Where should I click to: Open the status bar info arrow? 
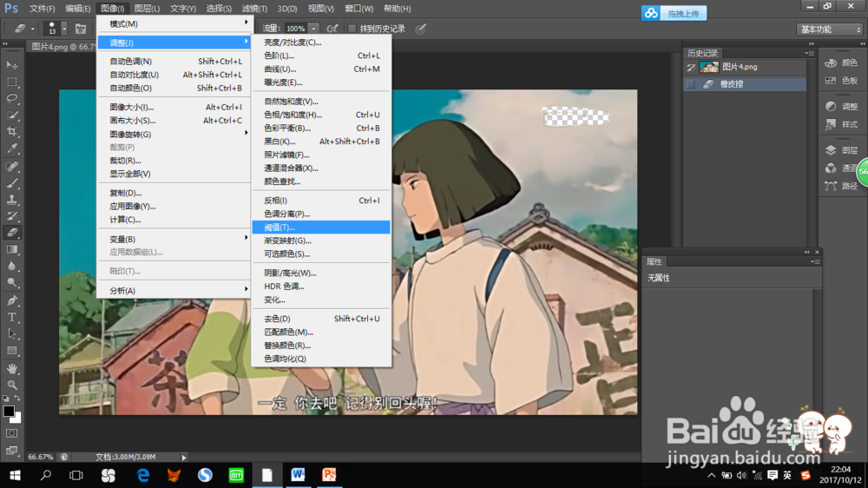[184, 457]
